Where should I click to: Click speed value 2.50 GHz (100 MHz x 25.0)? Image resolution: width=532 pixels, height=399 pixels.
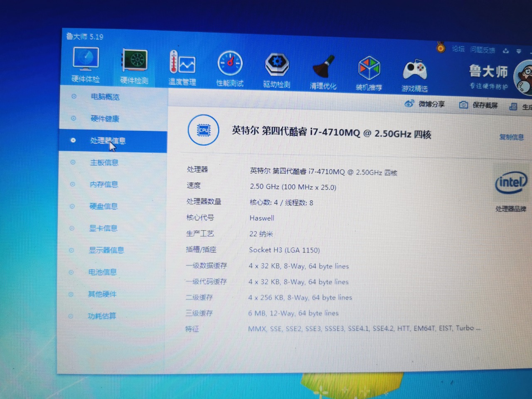293,187
